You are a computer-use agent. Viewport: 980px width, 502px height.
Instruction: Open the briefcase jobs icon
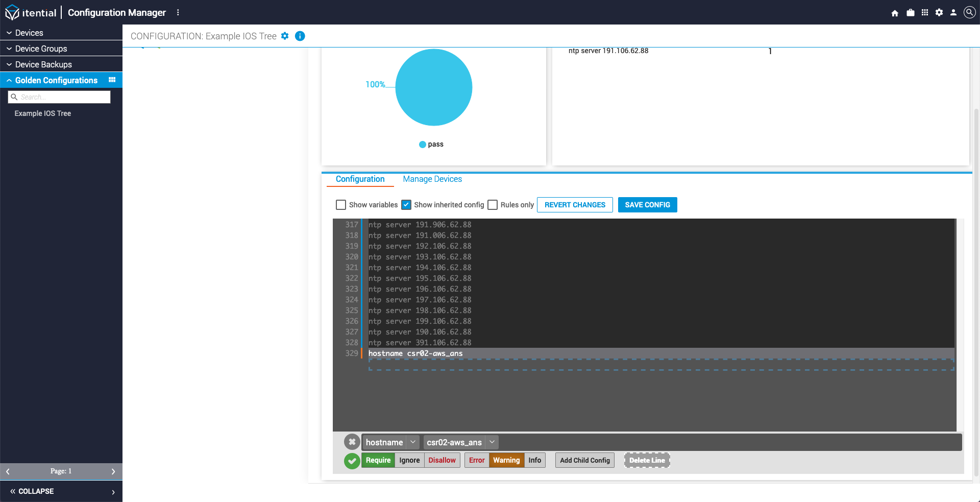pyautogui.click(x=910, y=13)
